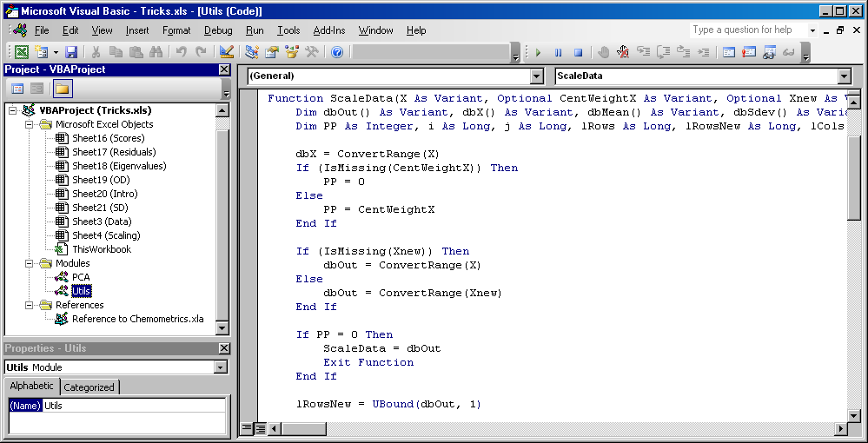Collapse the VBAProject (Tricks.xls) node
The image size is (868, 443).
click(x=13, y=110)
